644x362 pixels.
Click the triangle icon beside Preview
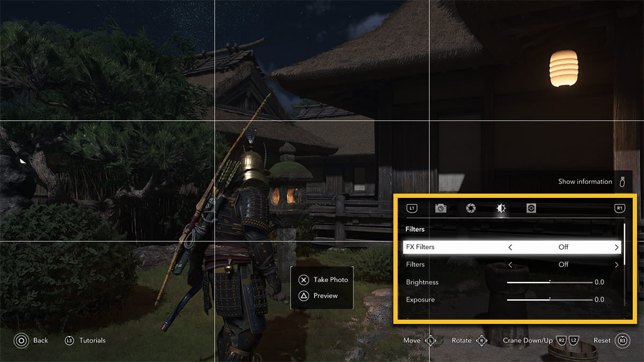pos(304,295)
